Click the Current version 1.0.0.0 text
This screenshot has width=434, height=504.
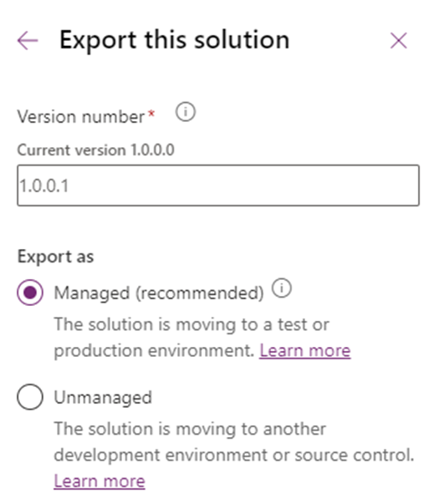pos(96,150)
